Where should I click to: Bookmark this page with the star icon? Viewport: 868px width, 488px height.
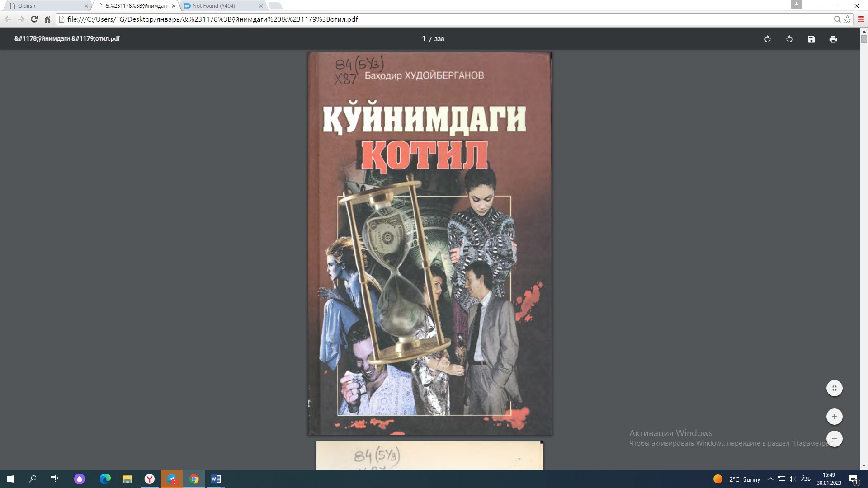(x=847, y=19)
